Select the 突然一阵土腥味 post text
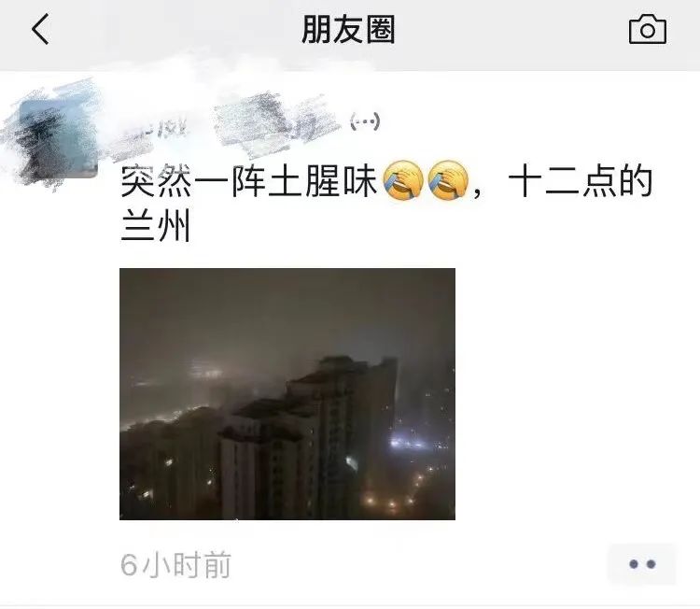The image size is (700, 609). (x=249, y=181)
